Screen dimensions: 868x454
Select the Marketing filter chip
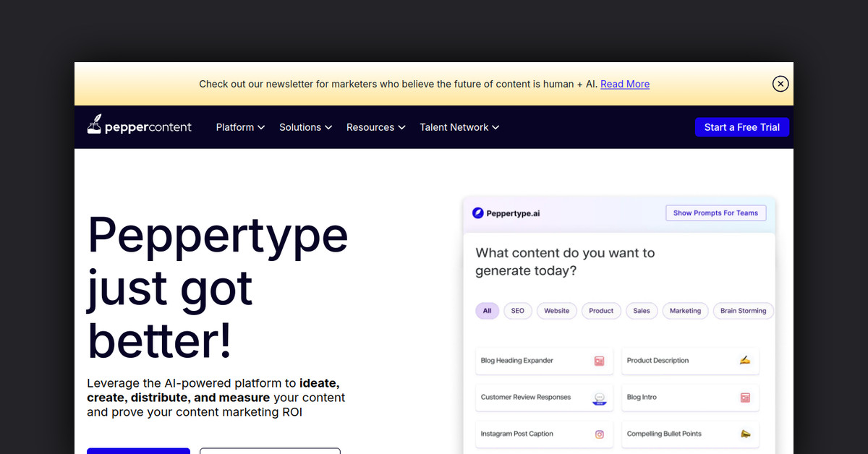(685, 310)
